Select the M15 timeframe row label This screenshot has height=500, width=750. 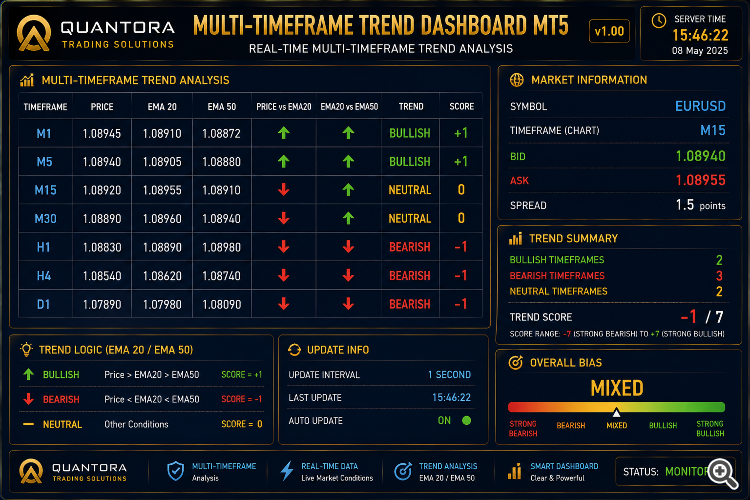(x=45, y=190)
